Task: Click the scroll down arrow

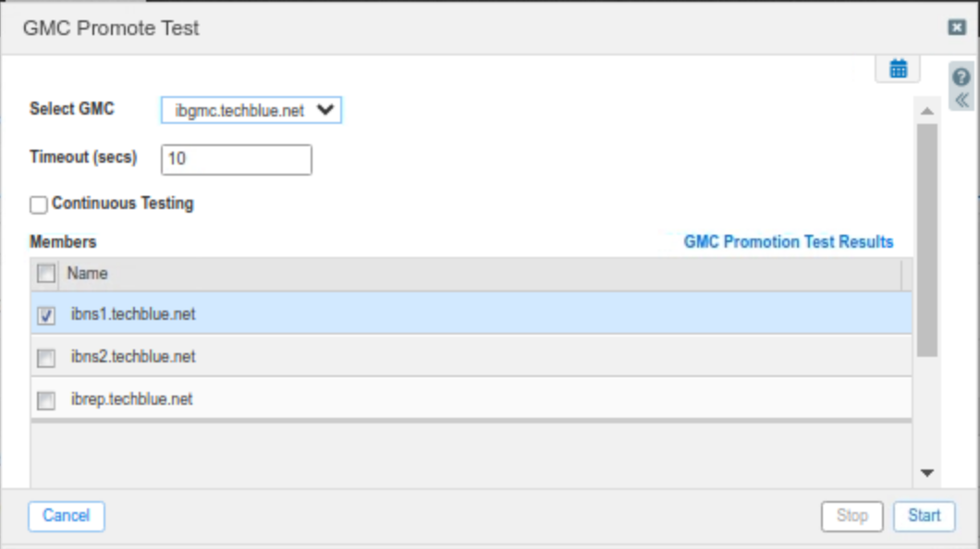Action: (927, 473)
